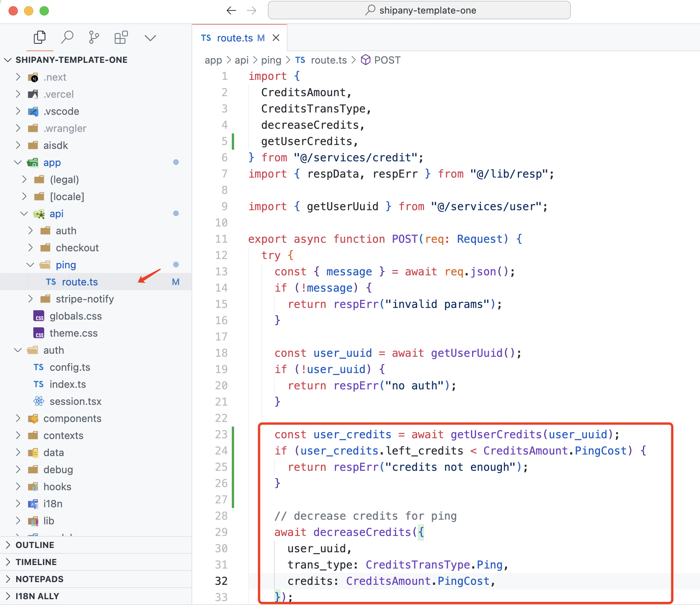Click the ping segment in breadcrumb
Viewport: 700px width, 605px height.
pyautogui.click(x=271, y=60)
